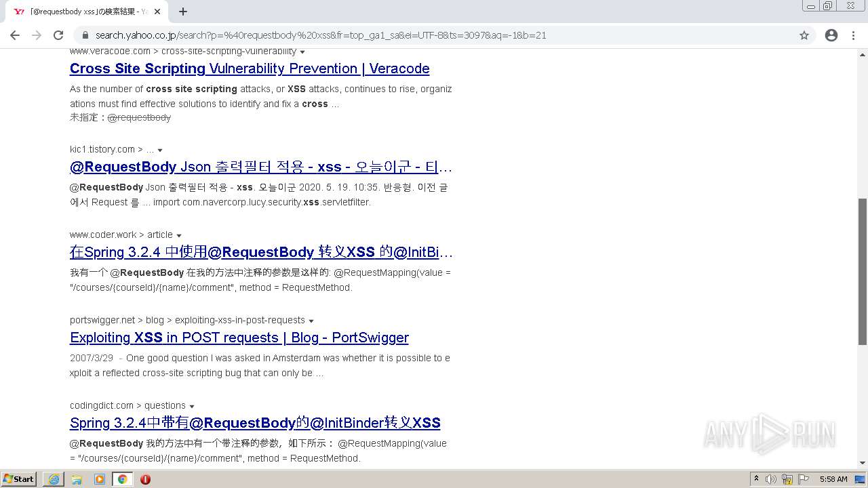Close the @requestbody xss search tab
The image size is (868, 488).
(157, 12)
